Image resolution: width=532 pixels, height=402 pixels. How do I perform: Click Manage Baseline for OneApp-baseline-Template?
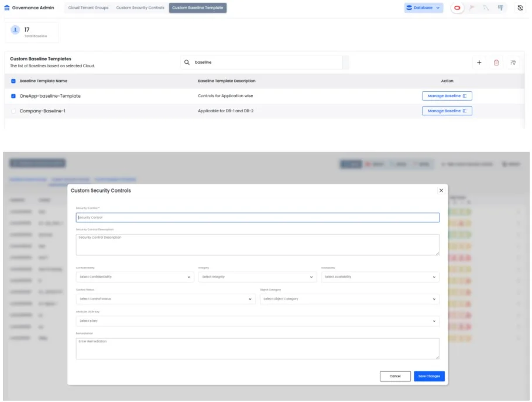[447, 96]
